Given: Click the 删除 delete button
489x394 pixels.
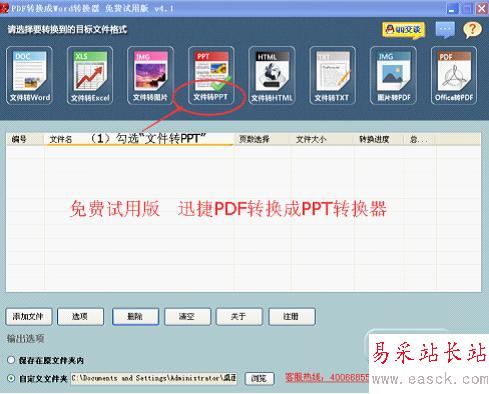Looking at the screenshot, I should [x=135, y=316].
